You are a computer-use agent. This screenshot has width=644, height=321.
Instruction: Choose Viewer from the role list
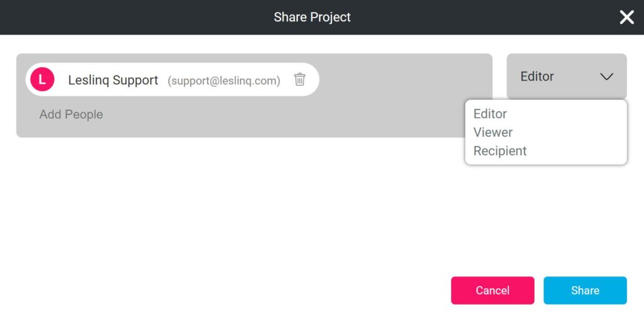click(x=493, y=132)
